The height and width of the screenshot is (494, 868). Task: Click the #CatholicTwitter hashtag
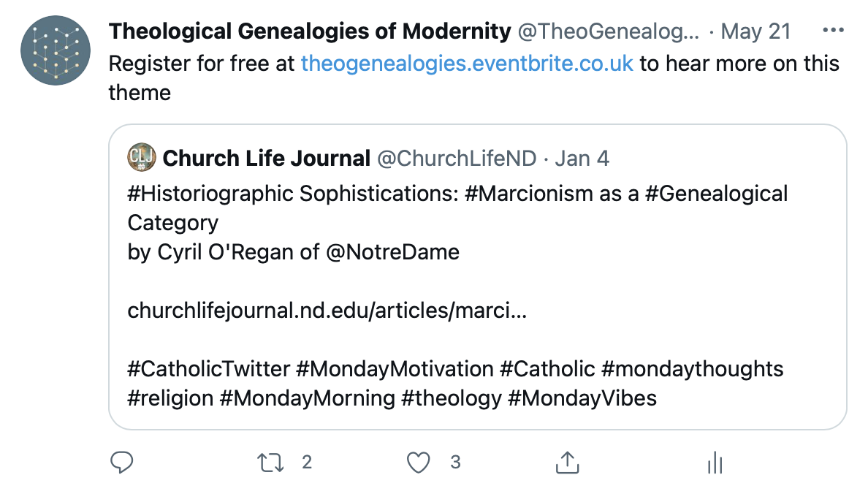[x=209, y=369]
